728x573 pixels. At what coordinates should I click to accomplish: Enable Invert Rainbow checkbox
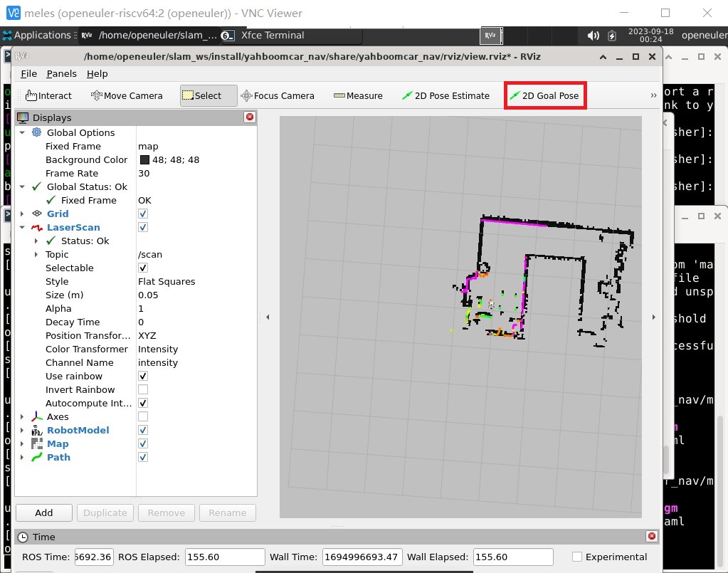[x=143, y=389]
